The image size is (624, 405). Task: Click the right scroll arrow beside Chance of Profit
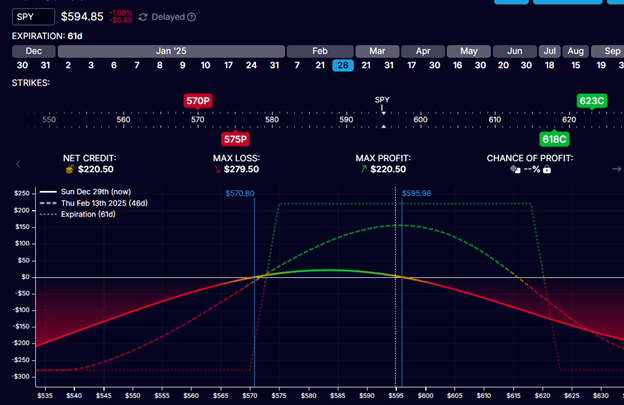coord(615,169)
